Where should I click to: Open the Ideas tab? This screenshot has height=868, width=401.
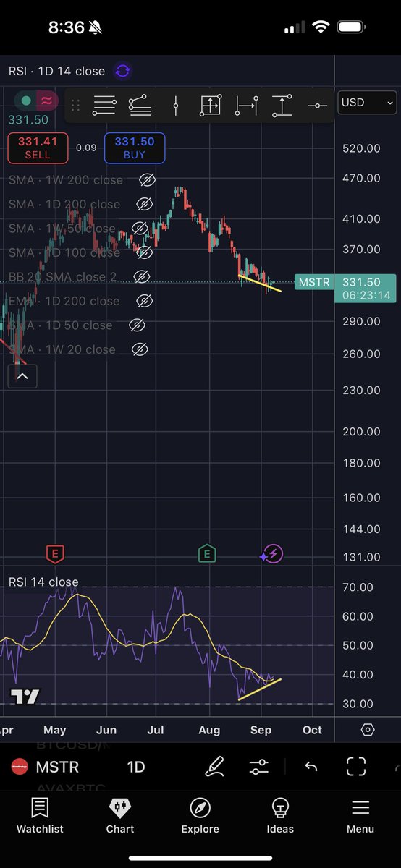pyautogui.click(x=280, y=816)
